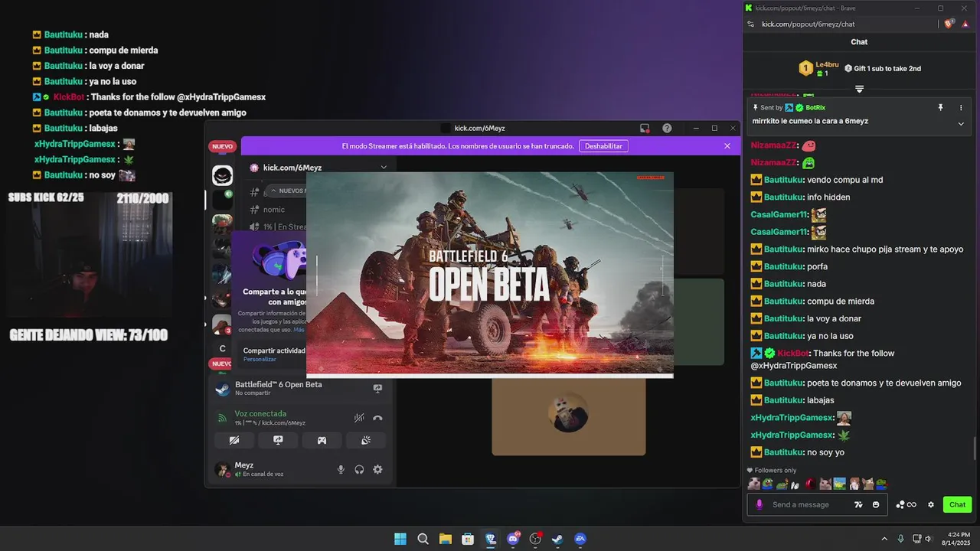Click the Meyz user avatar in Discord
This screenshot has width=980, height=551.
222,469
